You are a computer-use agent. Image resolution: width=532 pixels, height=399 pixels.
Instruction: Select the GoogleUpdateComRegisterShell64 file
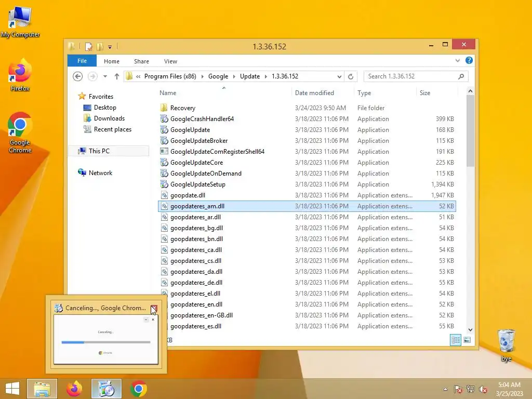307,152
